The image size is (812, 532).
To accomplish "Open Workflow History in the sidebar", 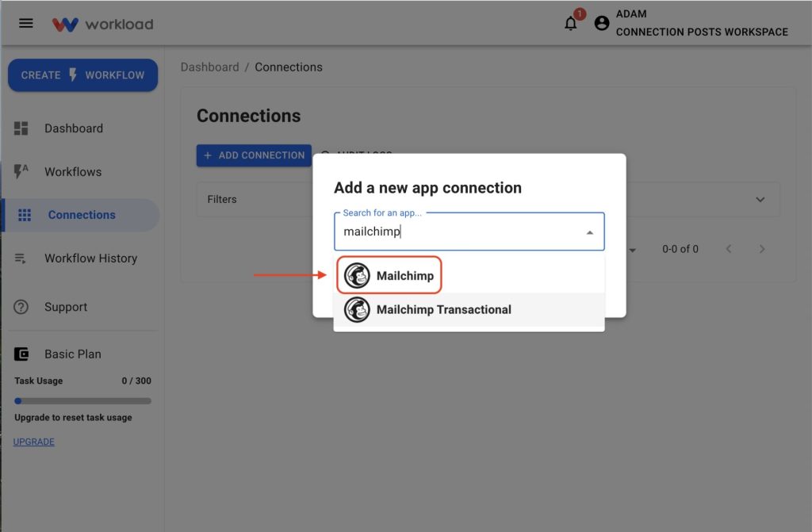I will tap(90, 258).
